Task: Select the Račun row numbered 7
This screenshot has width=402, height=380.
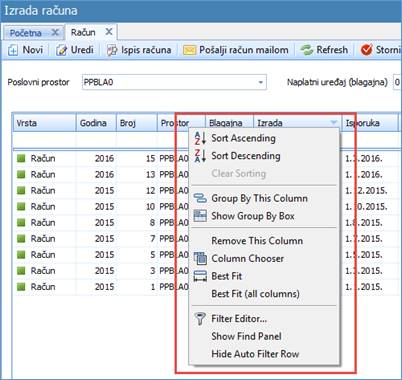Action: [x=101, y=238]
